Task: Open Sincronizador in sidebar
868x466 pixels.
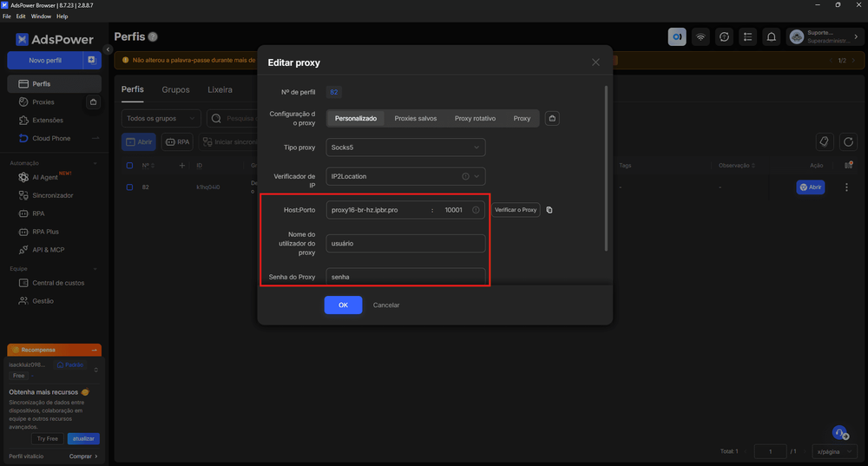Action: pos(54,195)
